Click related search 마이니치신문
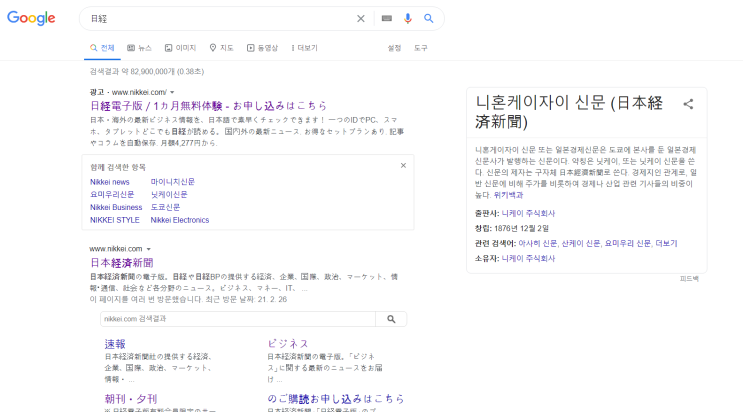This screenshot has height=412, width=743. 172,182
